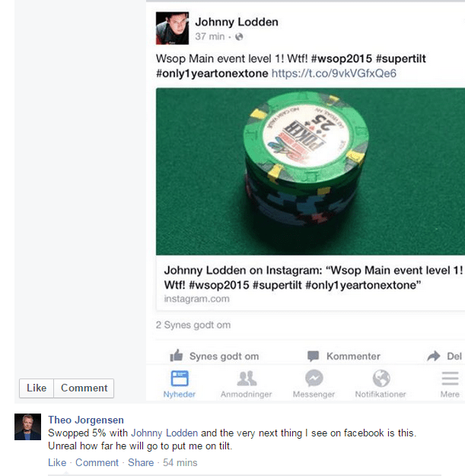
Task: Click the thumbs-up Synes godt om icon
Action: tap(177, 355)
